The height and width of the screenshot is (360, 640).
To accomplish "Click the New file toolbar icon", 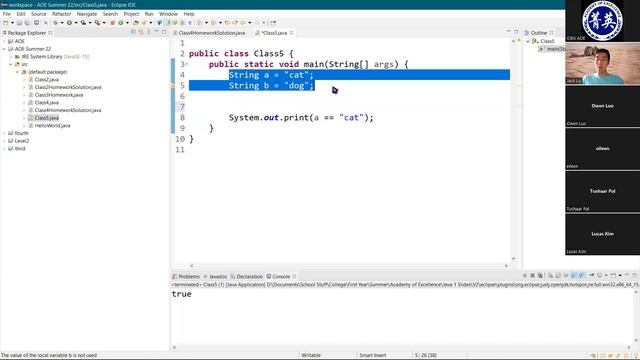I will coord(6,23).
